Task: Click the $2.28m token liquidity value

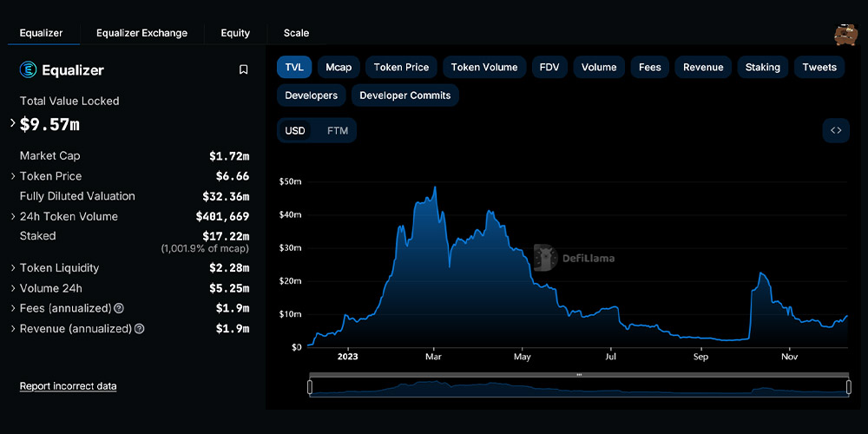Action: [229, 268]
